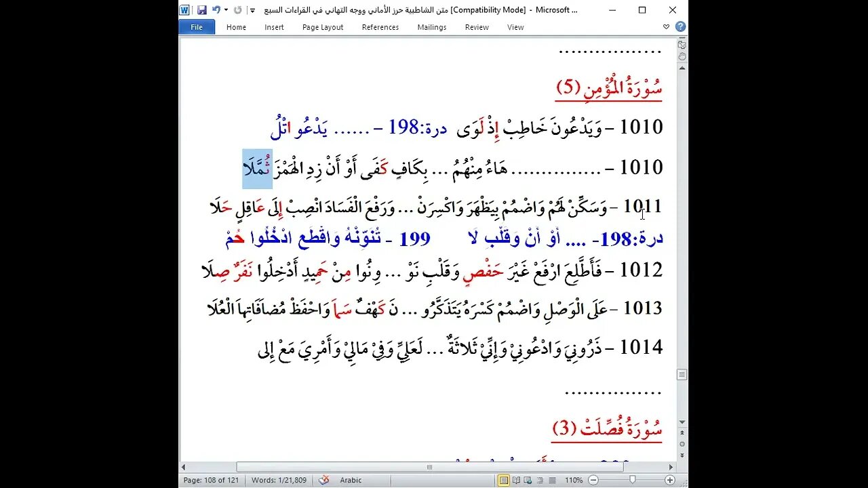Switch to the Home ribbon tab
868x488 pixels.
point(236,27)
